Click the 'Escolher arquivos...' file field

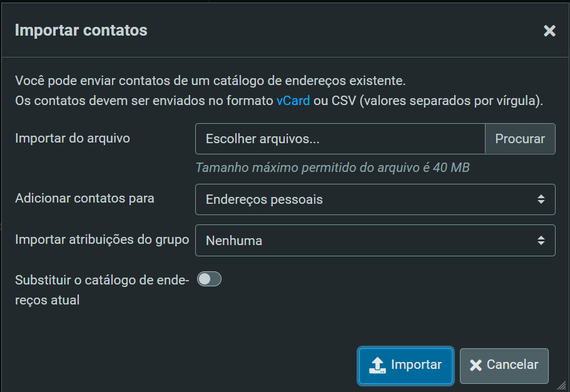340,139
